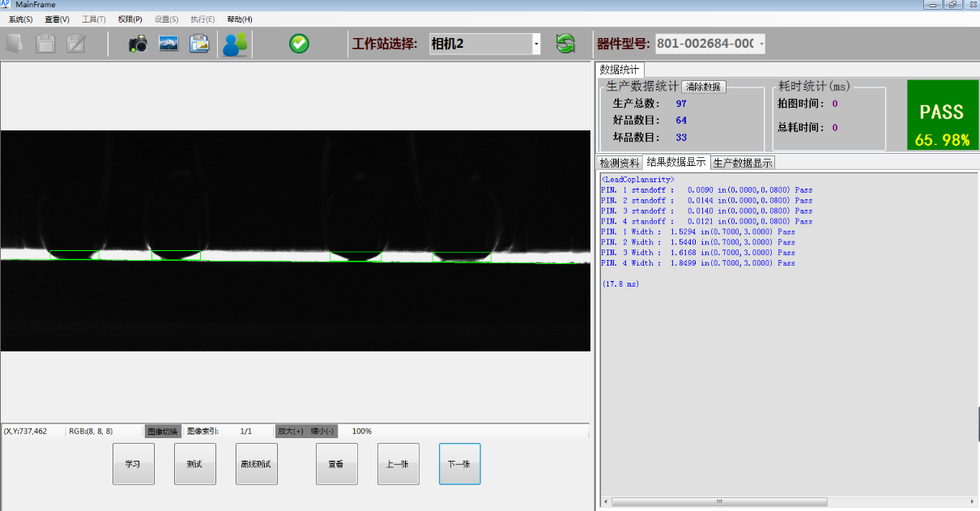The width and height of the screenshot is (980, 511).
Task: Click the green refresh arrows icon
Action: (x=565, y=44)
